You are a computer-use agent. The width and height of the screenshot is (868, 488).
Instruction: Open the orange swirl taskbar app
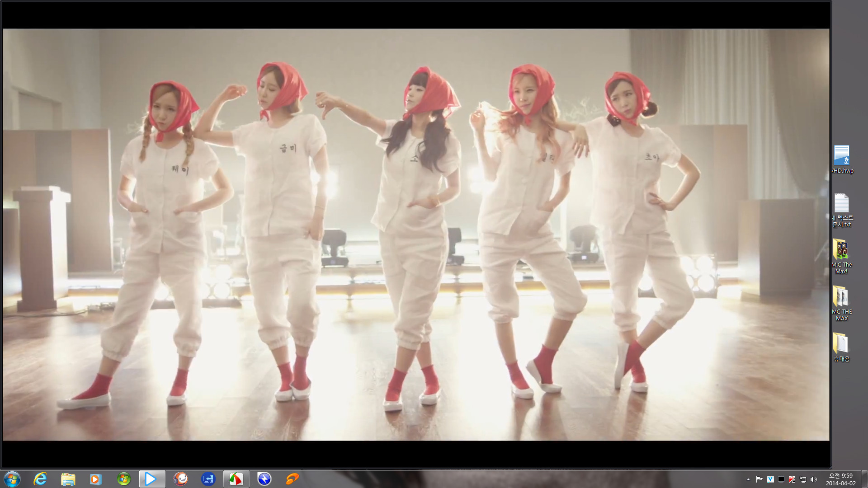coord(292,479)
